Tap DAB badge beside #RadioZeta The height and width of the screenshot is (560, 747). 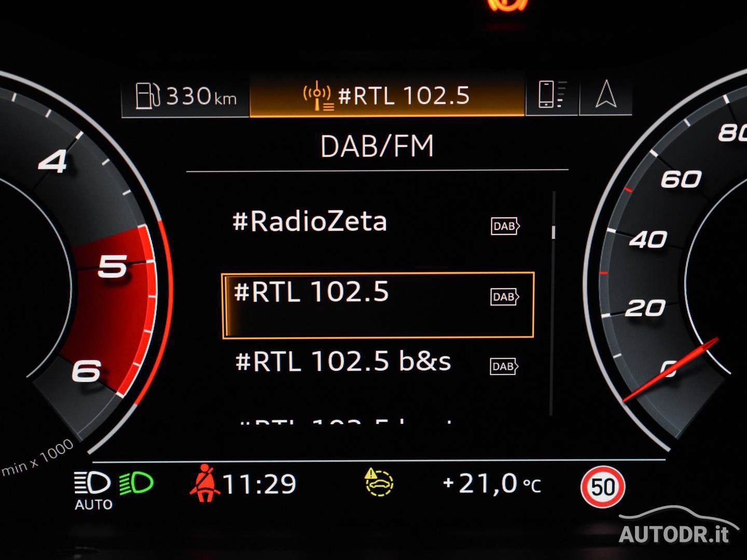(505, 226)
